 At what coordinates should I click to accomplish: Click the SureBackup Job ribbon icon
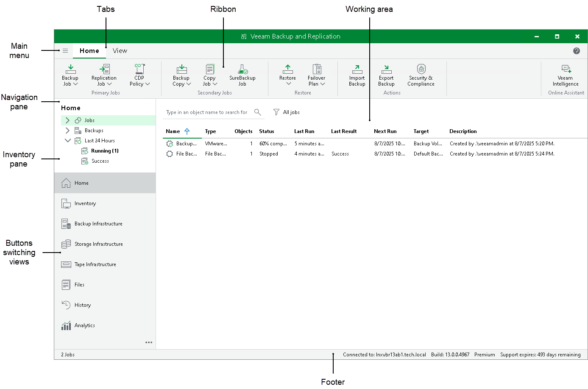242,69
